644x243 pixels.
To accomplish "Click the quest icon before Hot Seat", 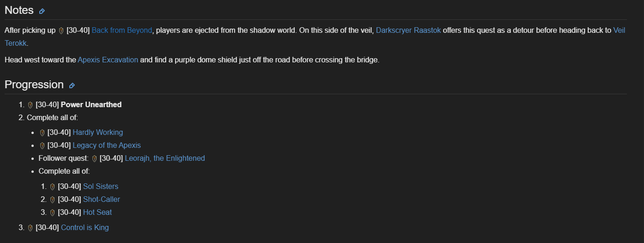I will click(x=52, y=213).
